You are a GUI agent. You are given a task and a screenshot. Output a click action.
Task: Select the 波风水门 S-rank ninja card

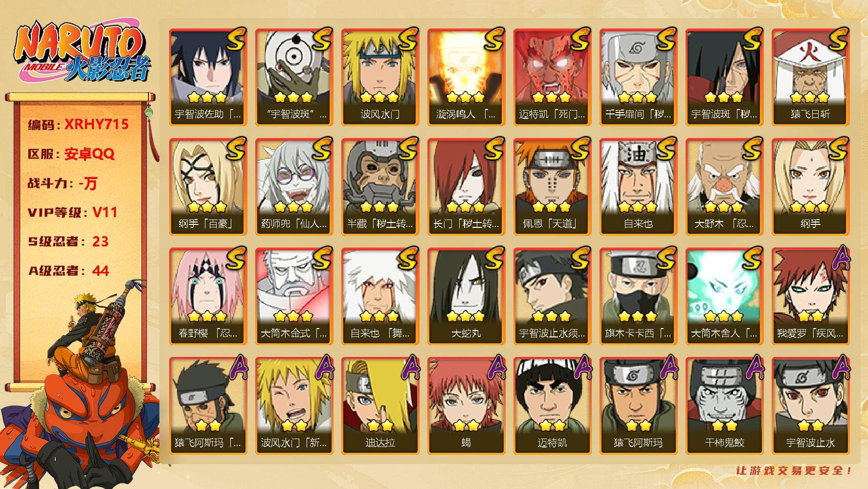click(380, 77)
